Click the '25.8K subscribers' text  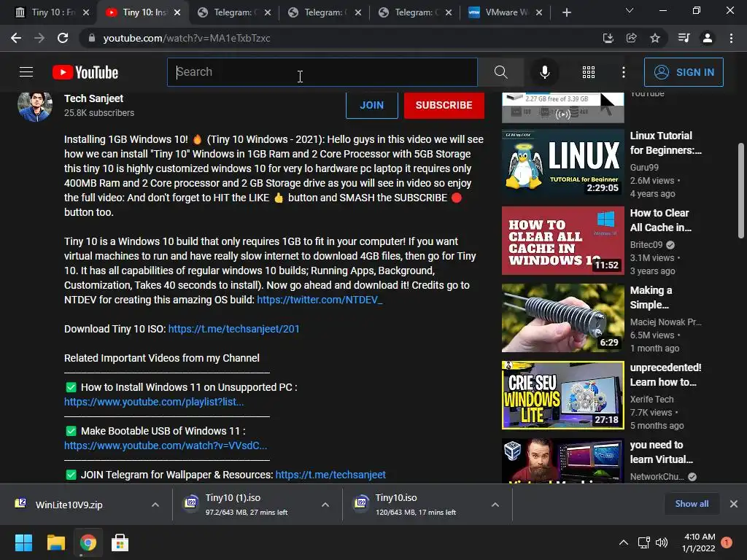(x=99, y=113)
